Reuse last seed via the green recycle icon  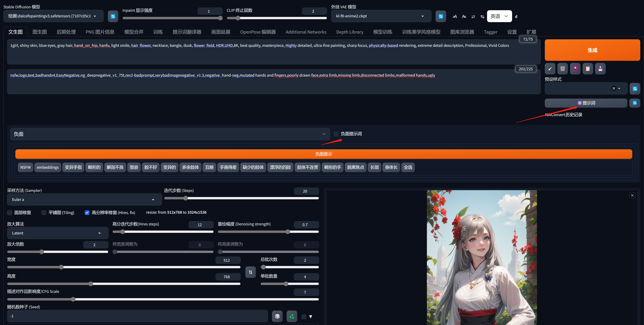tap(292, 316)
